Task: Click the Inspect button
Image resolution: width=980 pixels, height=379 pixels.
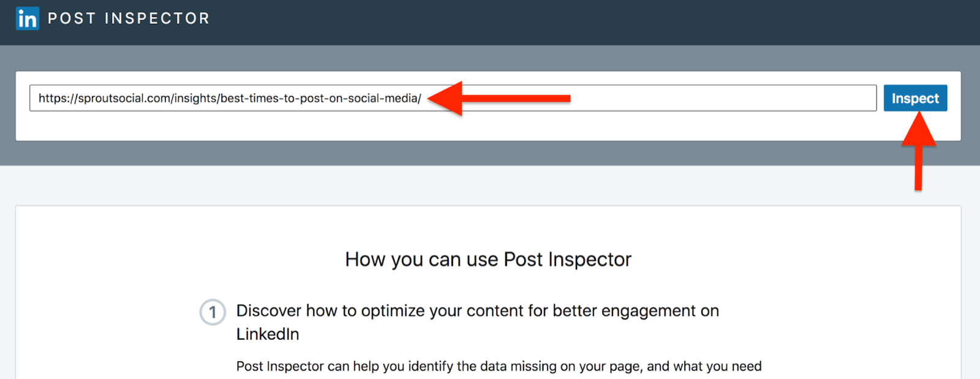Action: click(x=915, y=97)
